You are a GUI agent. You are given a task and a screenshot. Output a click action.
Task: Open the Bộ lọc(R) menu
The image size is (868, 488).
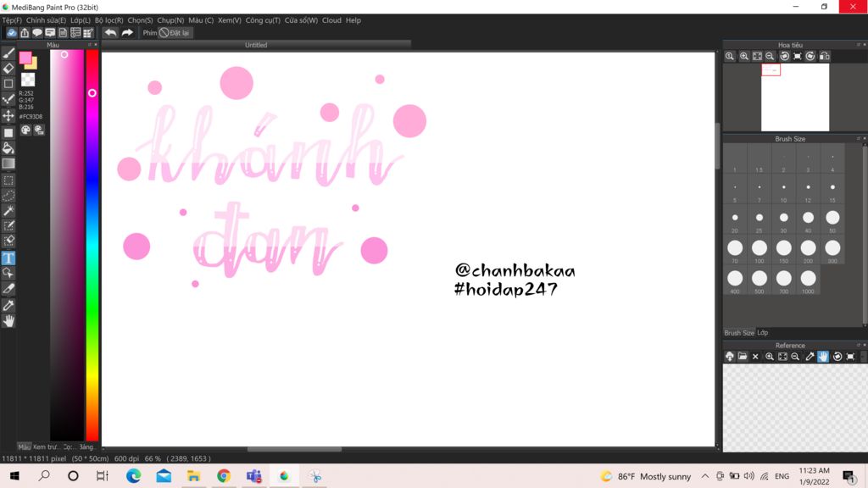[x=109, y=20]
